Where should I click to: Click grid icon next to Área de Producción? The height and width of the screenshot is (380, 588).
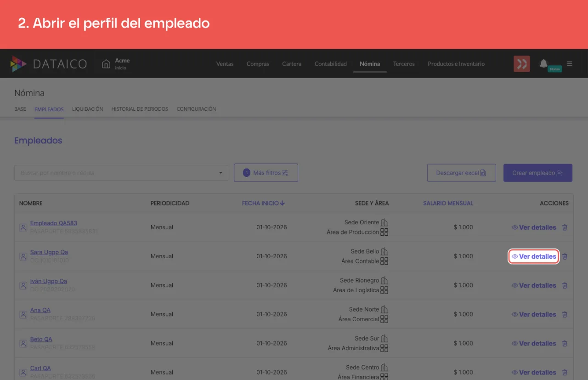point(384,232)
